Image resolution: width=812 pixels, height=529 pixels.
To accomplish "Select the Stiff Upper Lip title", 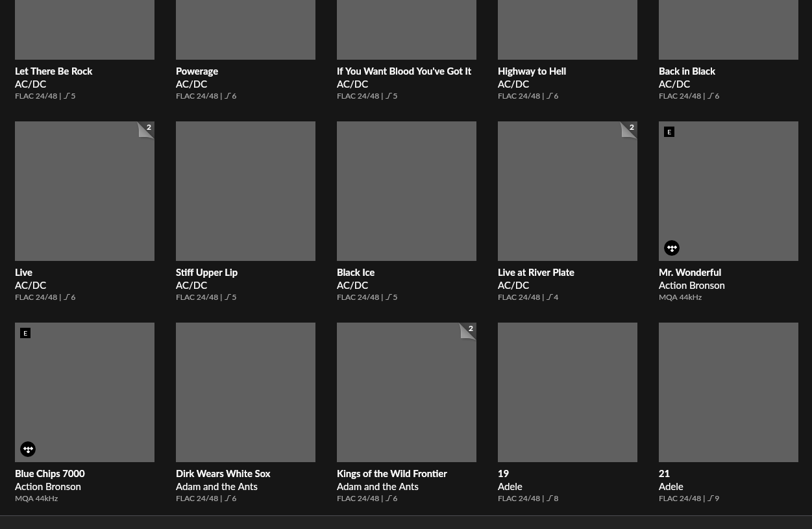I will click(x=206, y=273).
